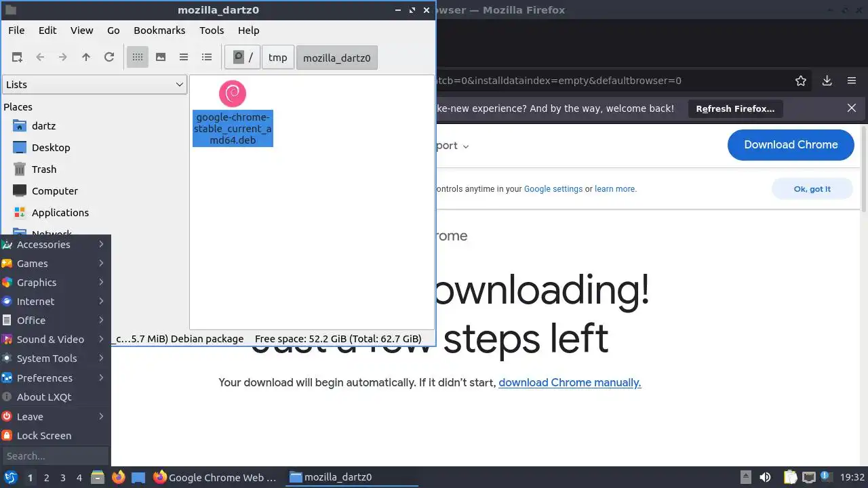Click Lock Screen menu entry
Image resolution: width=868 pixels, height=488 pixels.
(x=55, y=436)
